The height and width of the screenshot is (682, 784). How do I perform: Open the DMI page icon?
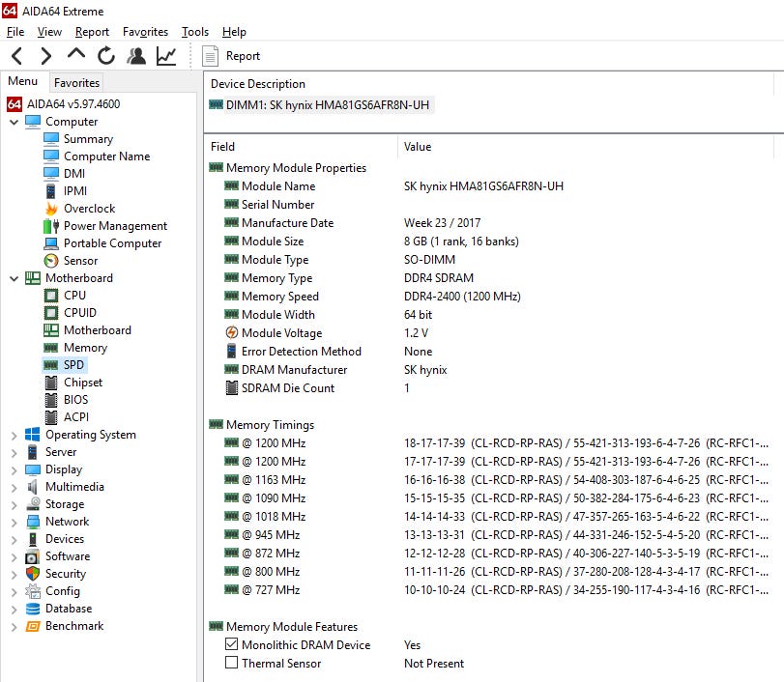coord(50,173)
